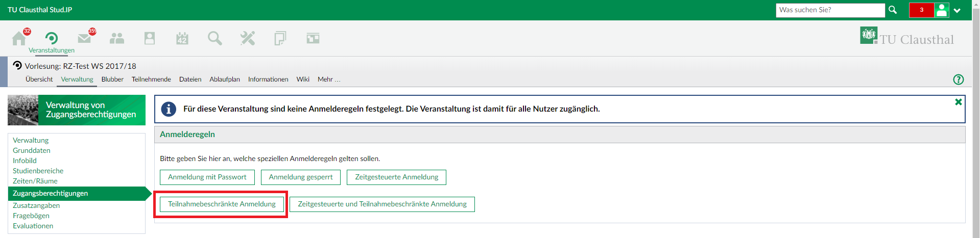Open the Dateien tab
Image resolution: width=980 pixels, height=238 pixels.
pyautogui.click(x=190, y=80)
